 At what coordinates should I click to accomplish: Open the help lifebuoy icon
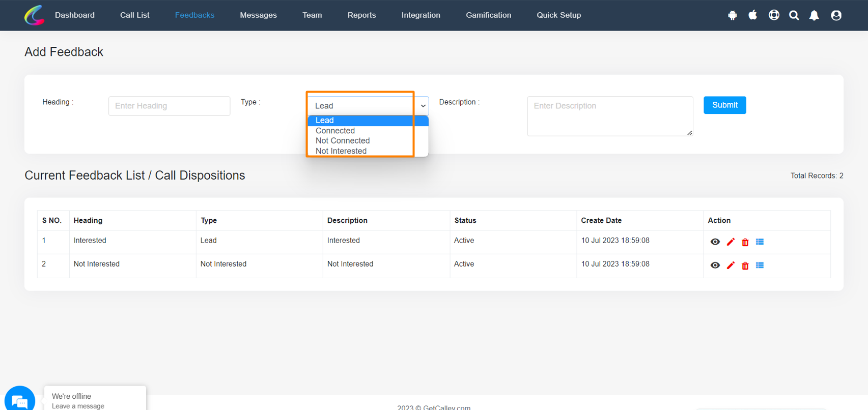coord(774,15)
